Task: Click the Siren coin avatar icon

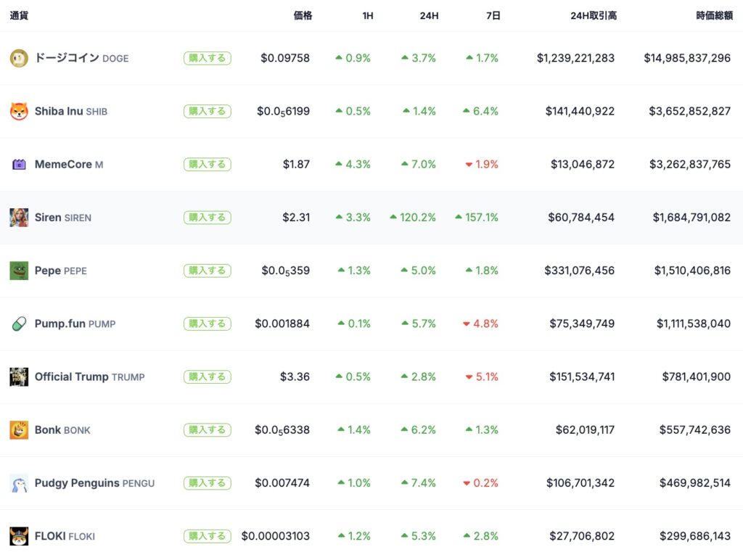Action: 19,218
